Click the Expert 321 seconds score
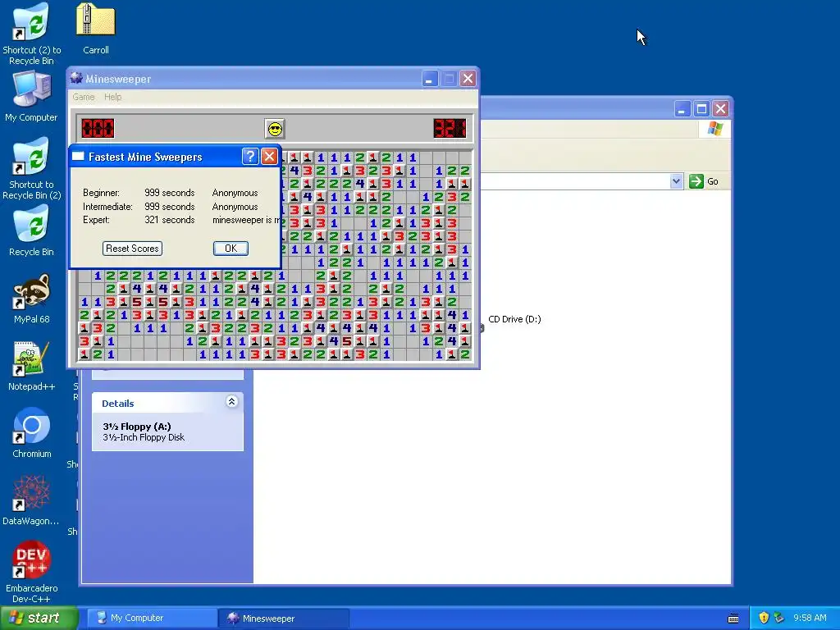840x630 pixels. [x=169, y=220]
